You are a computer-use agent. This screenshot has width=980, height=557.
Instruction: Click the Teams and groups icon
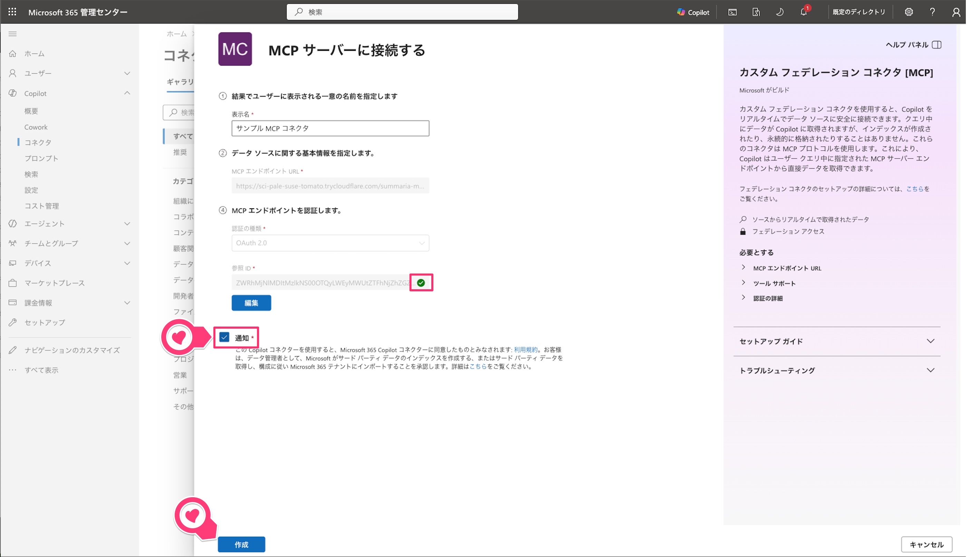click(13, 243)
